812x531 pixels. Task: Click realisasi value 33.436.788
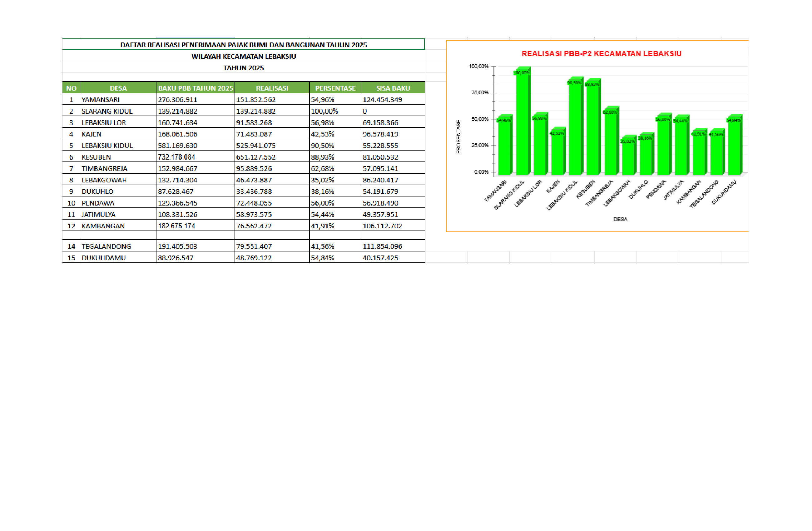272,191
